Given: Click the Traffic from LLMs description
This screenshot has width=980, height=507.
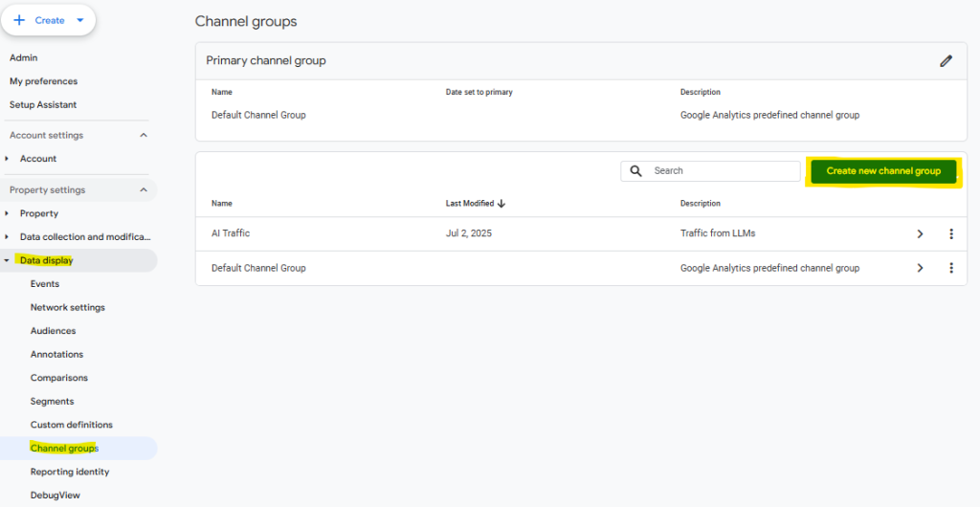Looking at the screenshot, I should coord(719,233).
